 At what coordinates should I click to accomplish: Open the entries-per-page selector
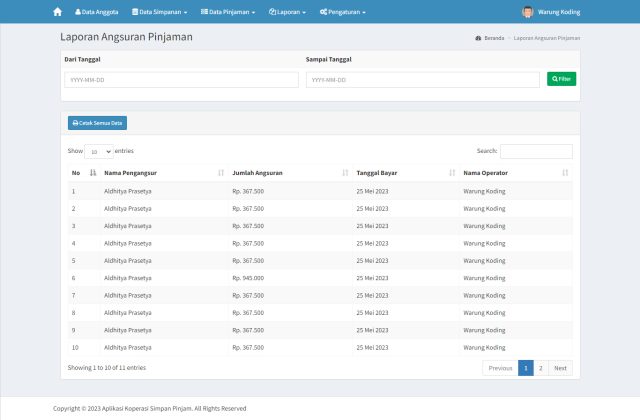(99, 151)
